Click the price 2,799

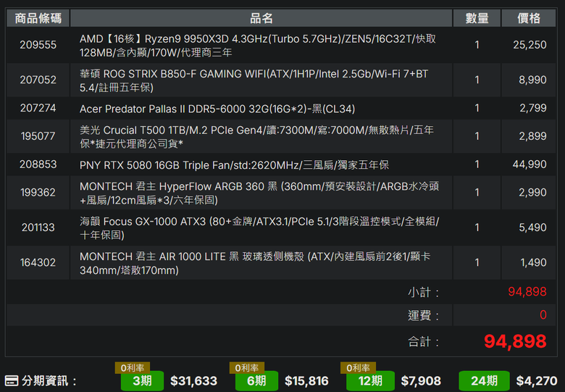point(532,108)
